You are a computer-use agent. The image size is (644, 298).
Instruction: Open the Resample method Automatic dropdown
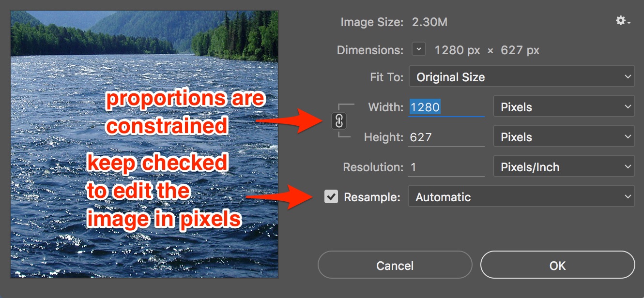(521, 196)
